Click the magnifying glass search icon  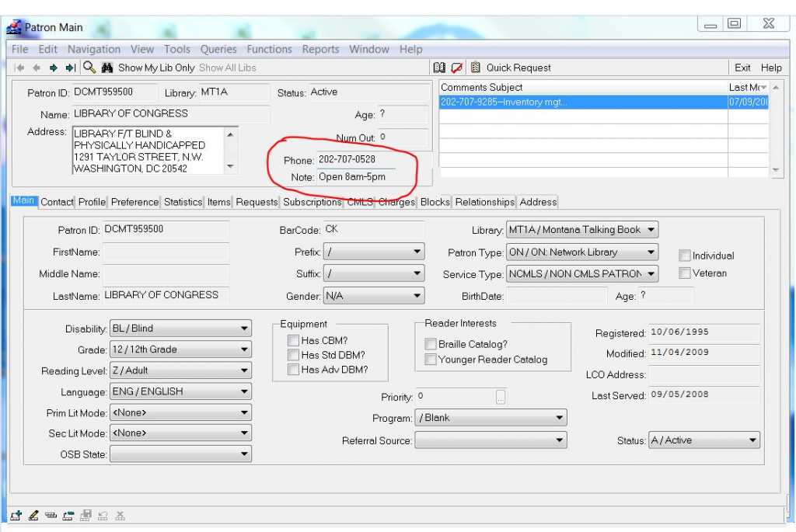click(x=89, y=68)
